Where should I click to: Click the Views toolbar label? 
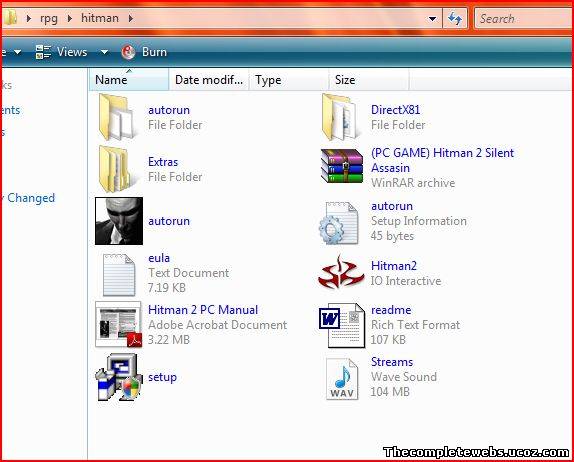(x=72, y=52)
